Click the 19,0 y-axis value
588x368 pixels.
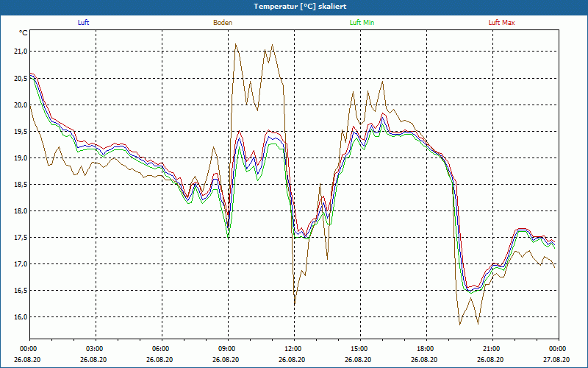point(21,158)
